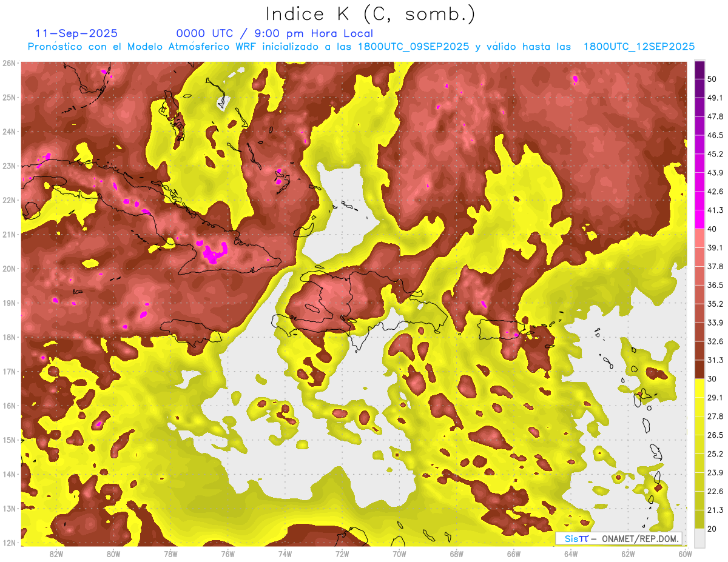This screenshot has width=728, height=562.
Task: Click the longitude label "60W"
Action: 685,554
